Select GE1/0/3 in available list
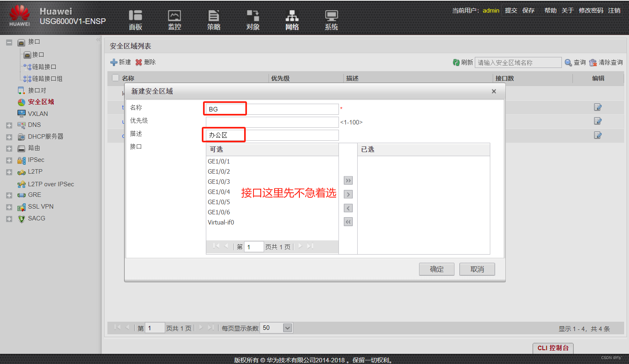The height and width of the screenshot is (364, 629). [x=219, y=182]
